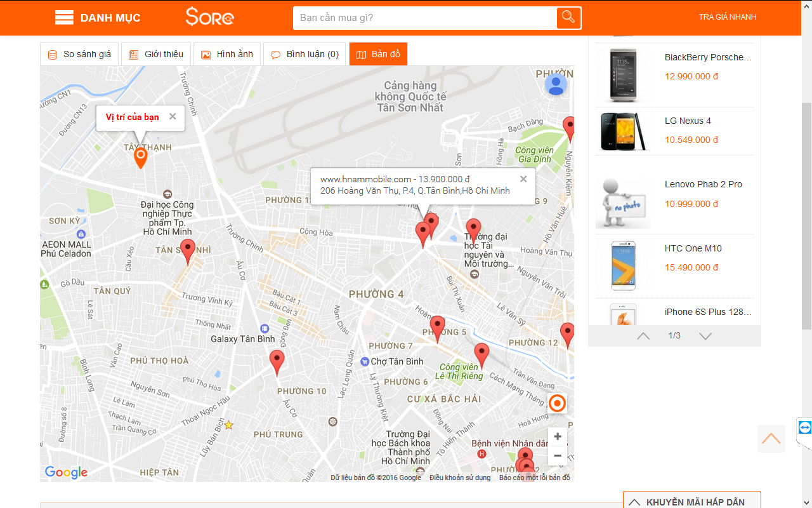The image size is (812, 508).
Task: Open iPhone 6S Plus 128 link
Action: [708, 312]
